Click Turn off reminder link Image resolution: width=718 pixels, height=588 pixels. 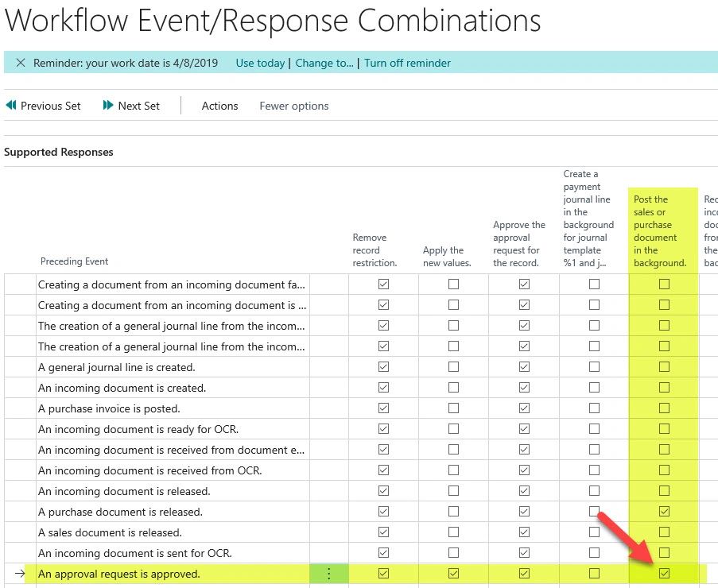[407, 63]
